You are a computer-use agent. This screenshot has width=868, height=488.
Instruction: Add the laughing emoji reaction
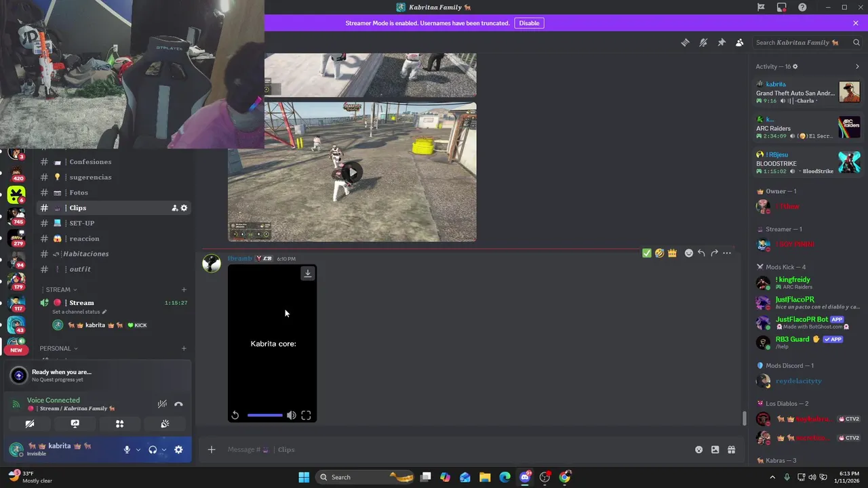click(x=659, y=253)
